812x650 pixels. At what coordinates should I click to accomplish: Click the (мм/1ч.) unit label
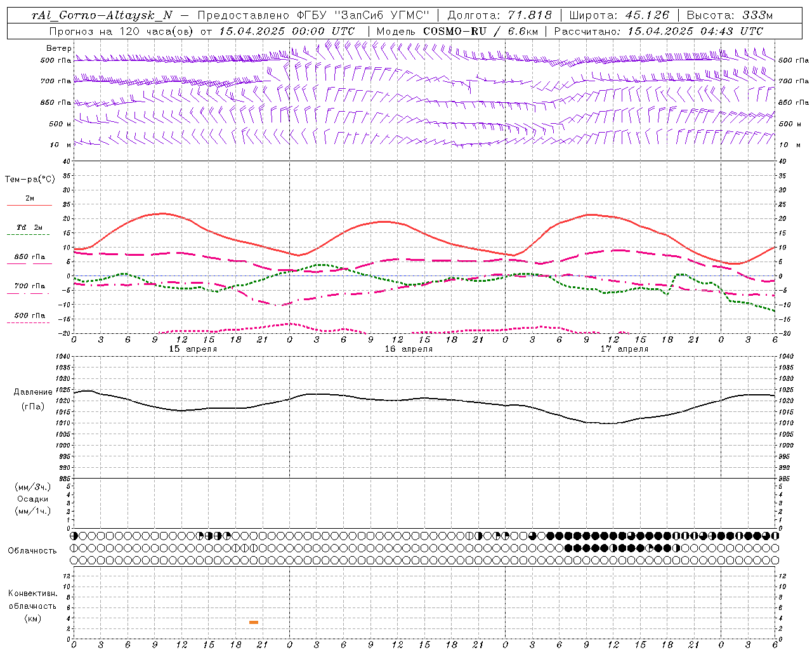[33, 511]
